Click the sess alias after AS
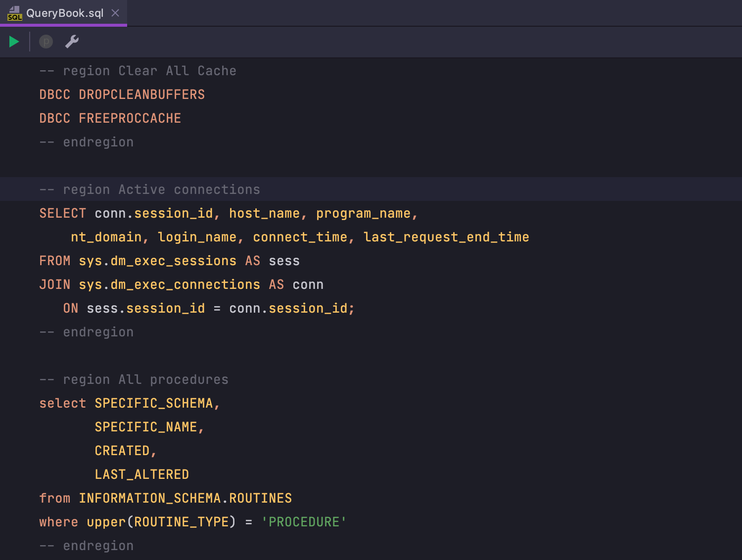 [x=284, y=261]
